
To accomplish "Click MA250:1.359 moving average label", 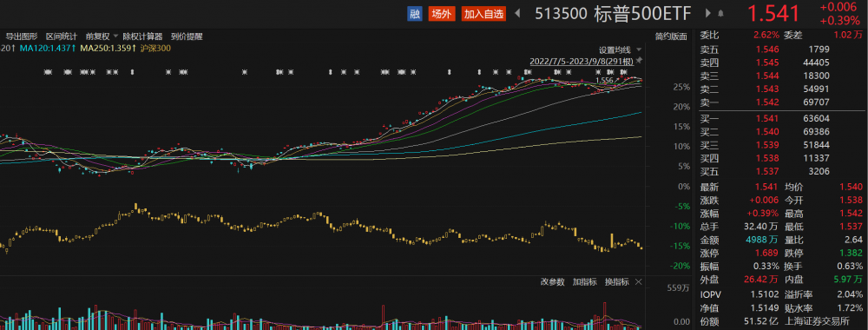I will pyautogui.click(x=108, y=48).
